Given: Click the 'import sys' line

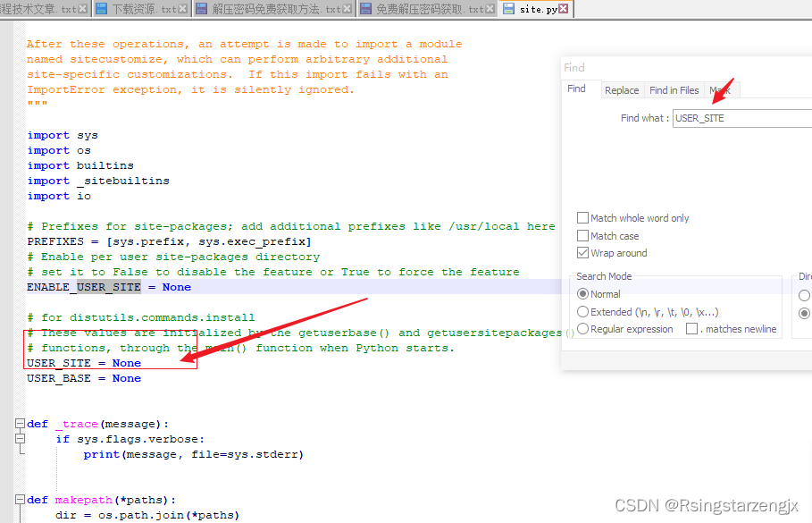Looking at the screenshot, I should pos(63,135).
